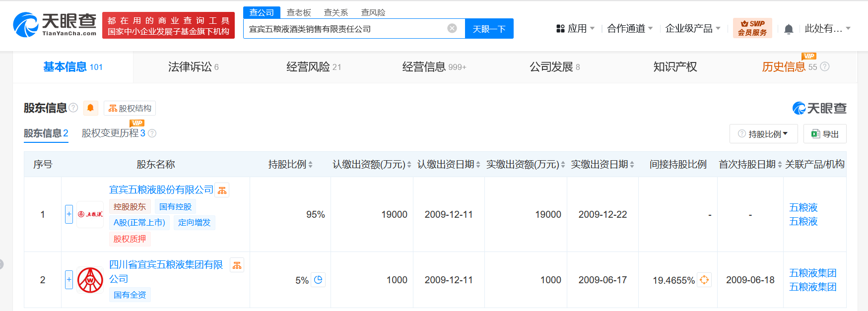Image resolution: width=868 pixels, height=311 pixels.
Task: Click the TianYanCha logo
Action: click(x=55, y=25)
